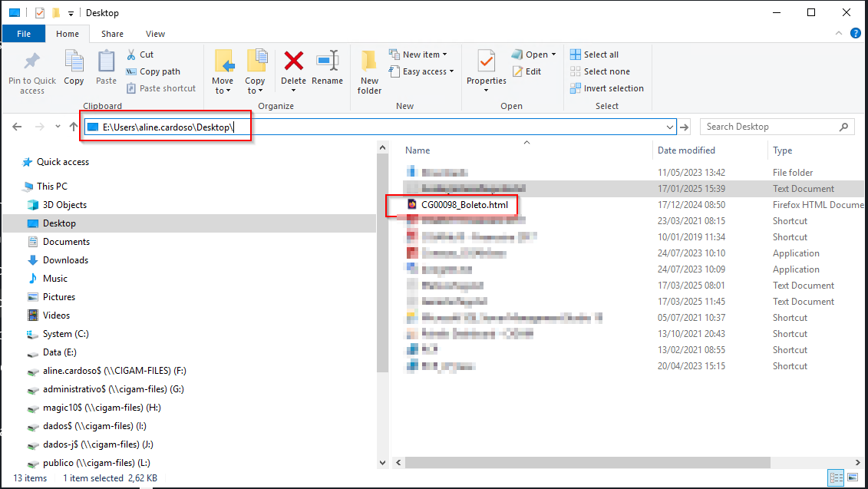Go up one folder level
The image size is (868, 489).
(74, 127)
